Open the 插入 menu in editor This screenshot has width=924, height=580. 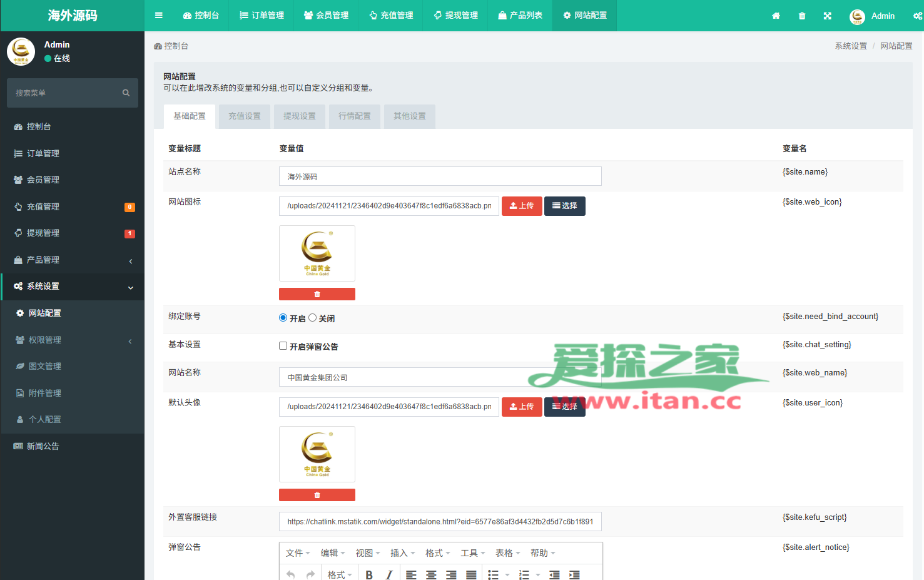pyautogui.click(x=403, y=553)
